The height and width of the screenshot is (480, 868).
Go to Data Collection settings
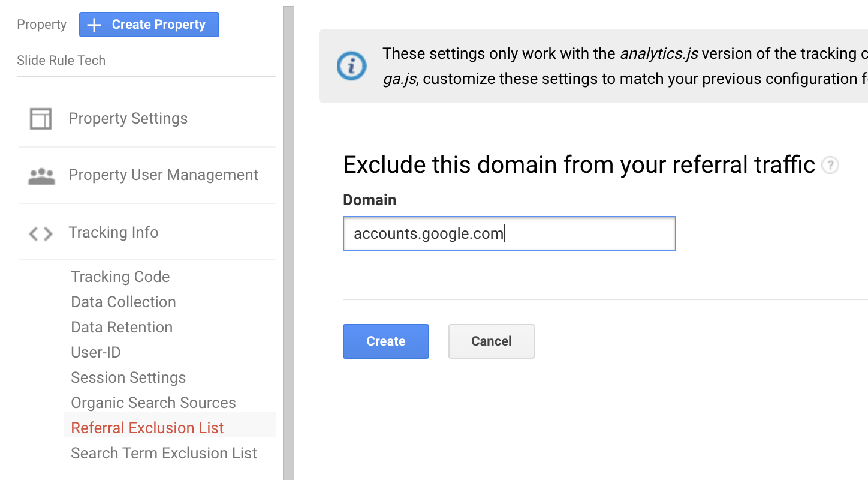coord(123,302)
